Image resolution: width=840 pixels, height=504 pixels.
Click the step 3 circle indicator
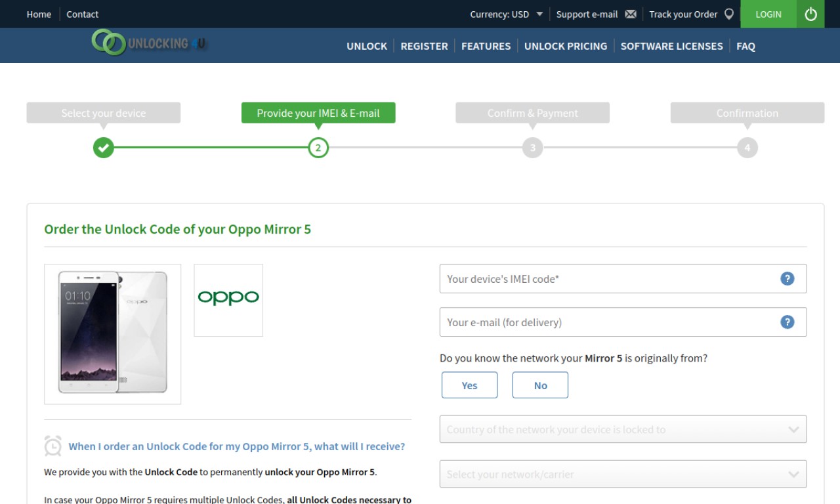[533, 148]
